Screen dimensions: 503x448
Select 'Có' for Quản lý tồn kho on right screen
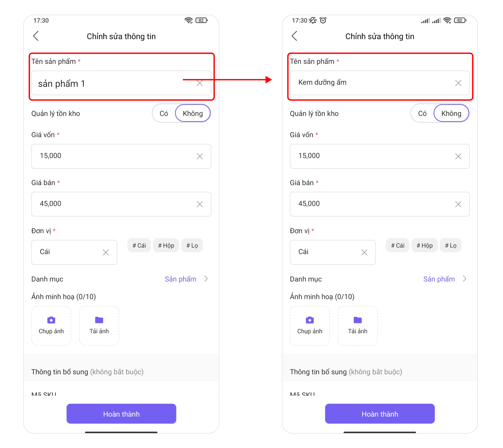[x=422, y=113]
